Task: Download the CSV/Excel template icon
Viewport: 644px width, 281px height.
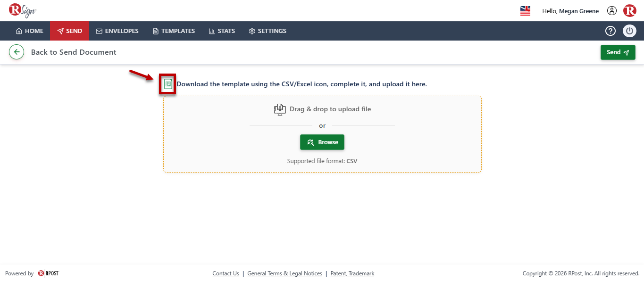Action: 167,84
